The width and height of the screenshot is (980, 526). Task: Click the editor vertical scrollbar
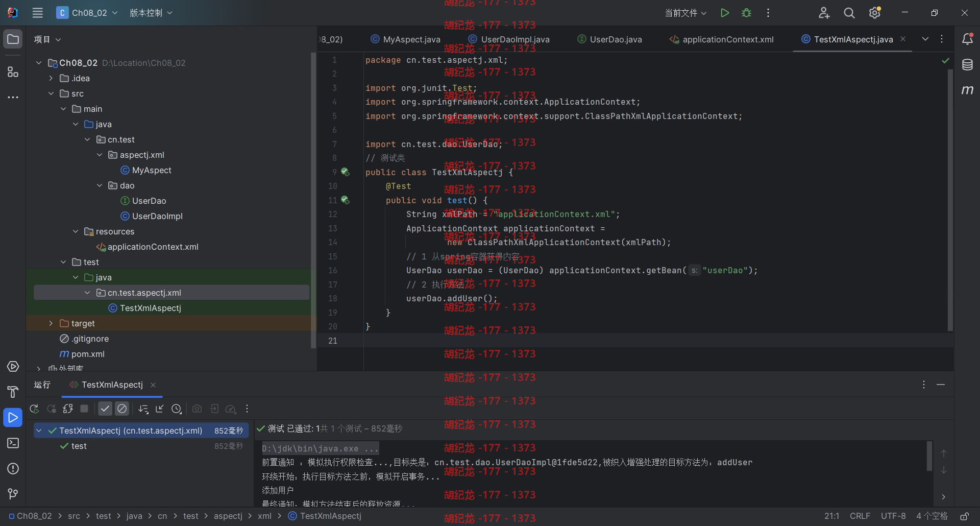click(950, 199)
